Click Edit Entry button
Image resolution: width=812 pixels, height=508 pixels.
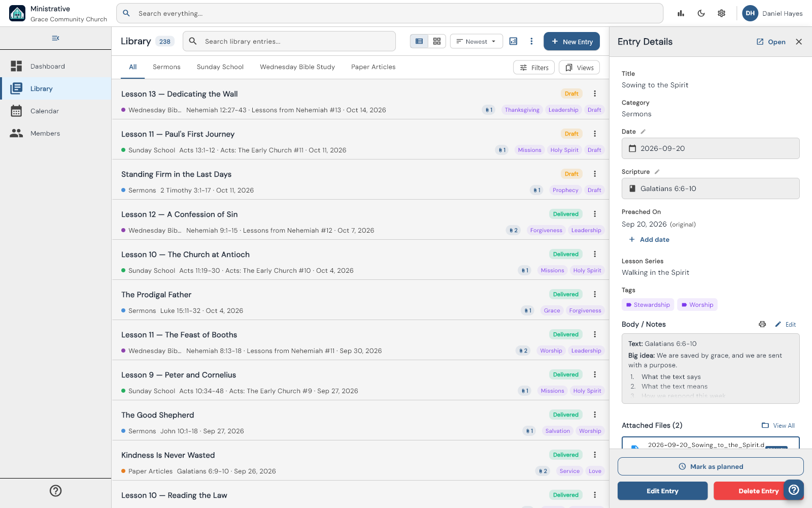tap(662, 491)
